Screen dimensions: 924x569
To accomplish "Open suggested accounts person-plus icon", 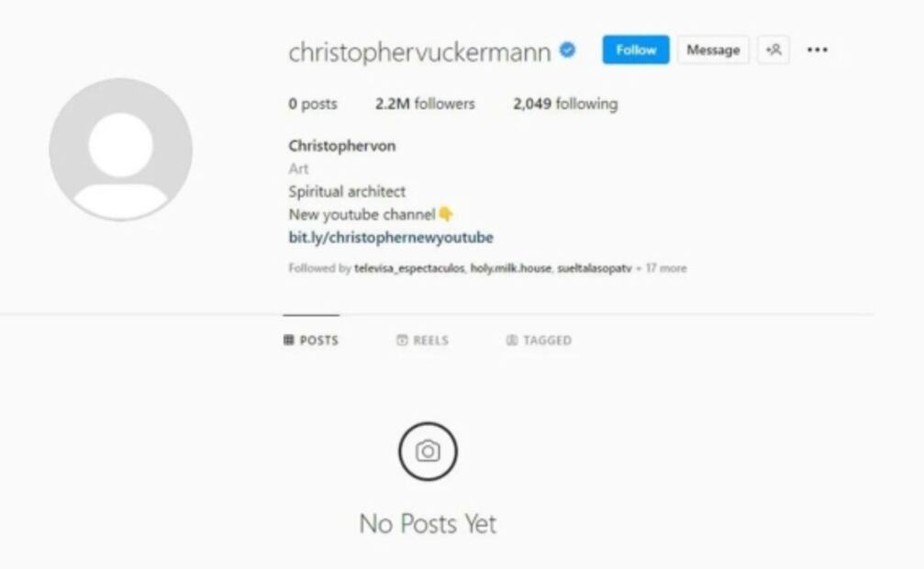I will tap(774, 50).
